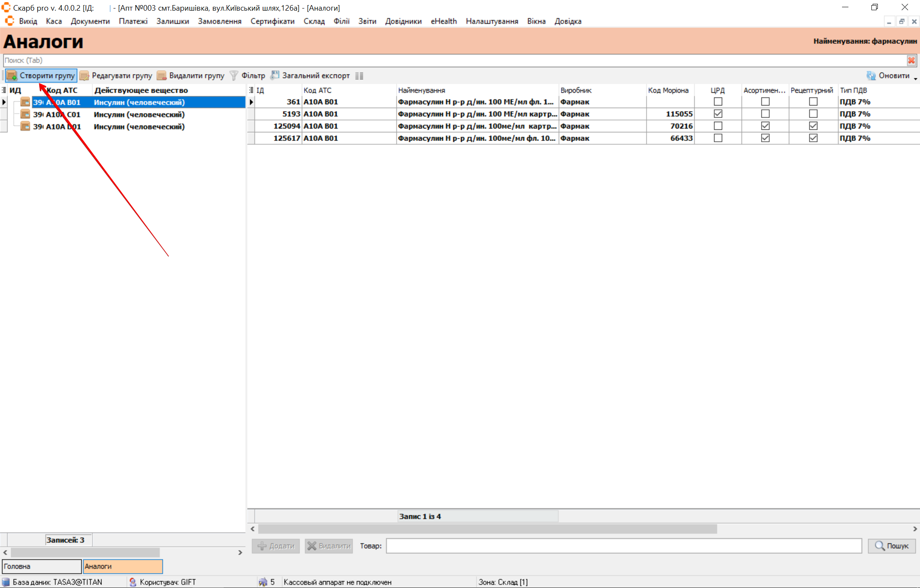Open column chooser next to ИД header
Screen dimensions: 920x588
4,90
